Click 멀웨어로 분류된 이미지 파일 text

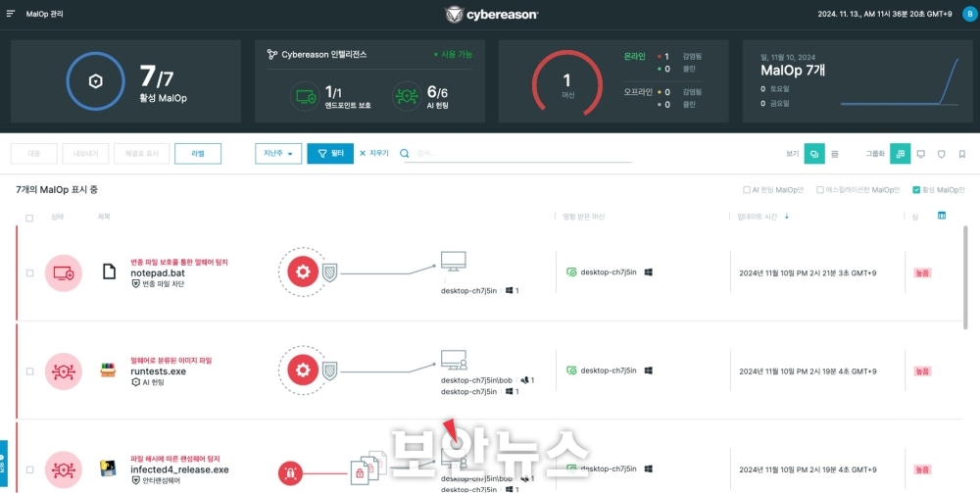click(171, 361)
